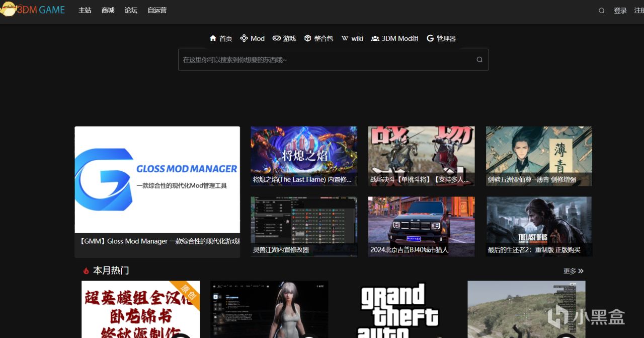Viewport: 644px width, 338px height.
Task: Open the 超英模组全汉化 hot card
Action: [141, 309]
